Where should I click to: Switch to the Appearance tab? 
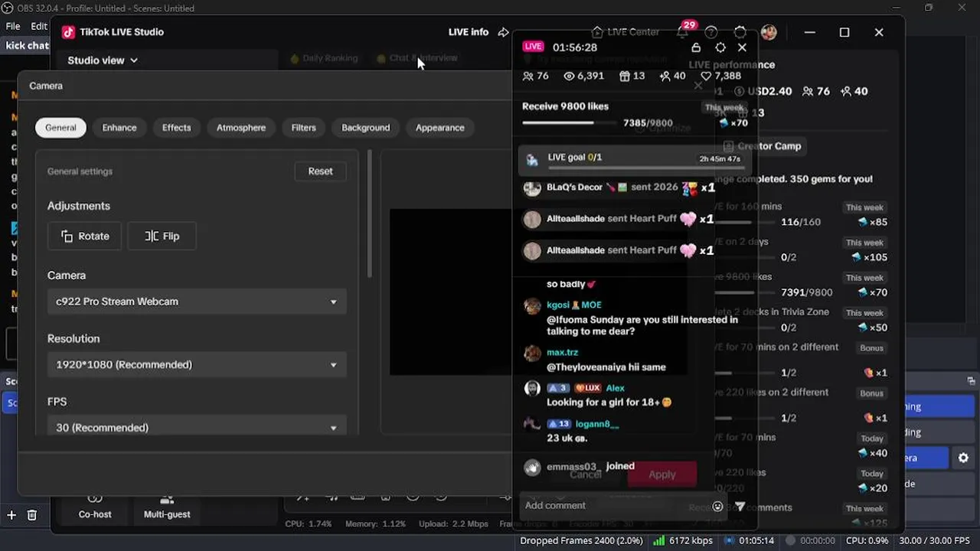pyautogui.click(x=439, y=128)
